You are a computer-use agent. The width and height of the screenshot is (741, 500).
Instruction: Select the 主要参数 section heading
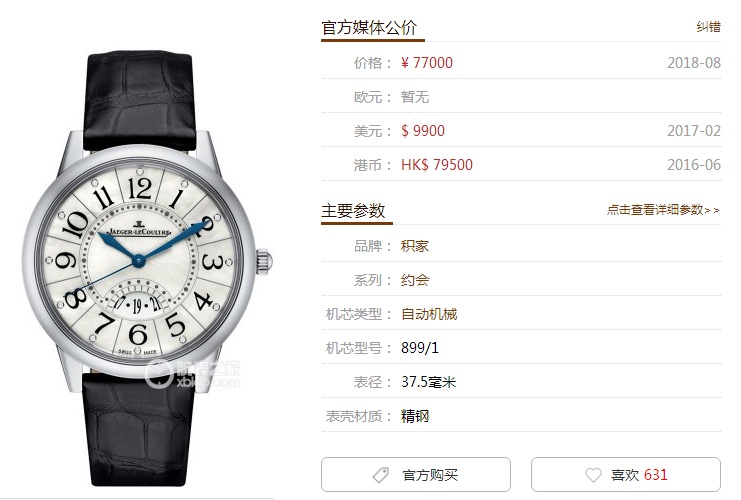353,211
